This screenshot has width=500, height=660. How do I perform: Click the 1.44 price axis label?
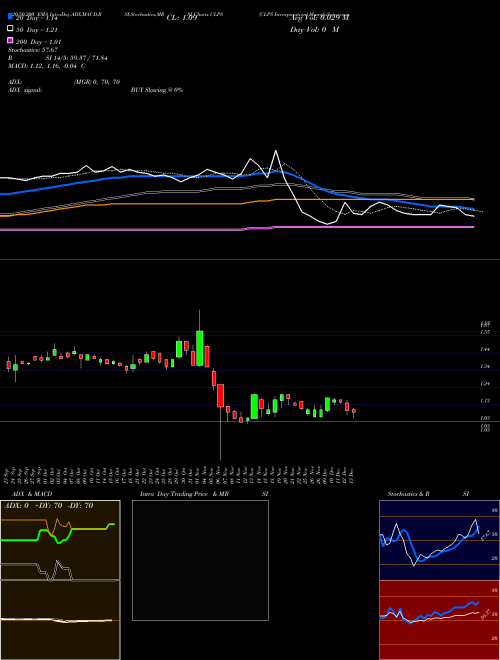pos(485,349)
